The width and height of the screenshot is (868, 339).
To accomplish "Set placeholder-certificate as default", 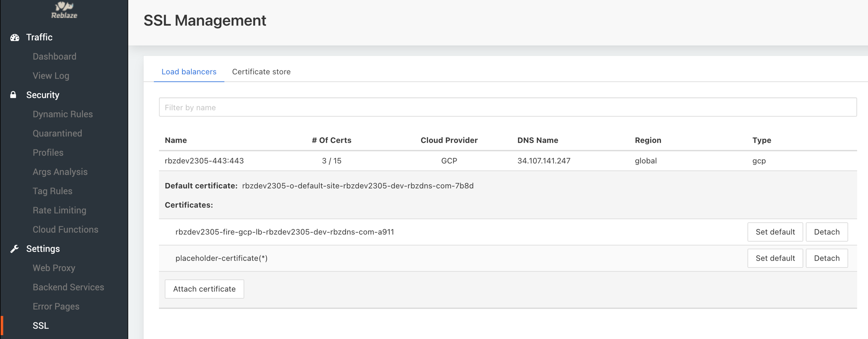I will pos(775,258).
